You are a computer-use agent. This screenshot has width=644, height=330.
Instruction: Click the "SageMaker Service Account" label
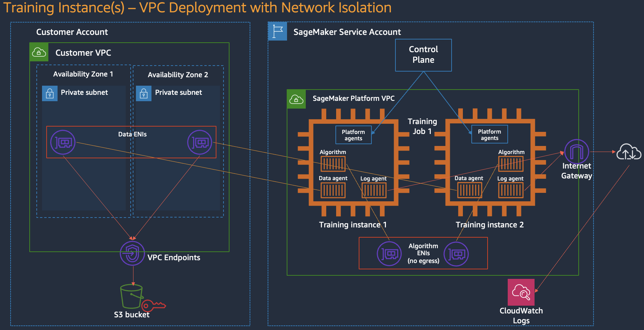[x=347, y=32]
